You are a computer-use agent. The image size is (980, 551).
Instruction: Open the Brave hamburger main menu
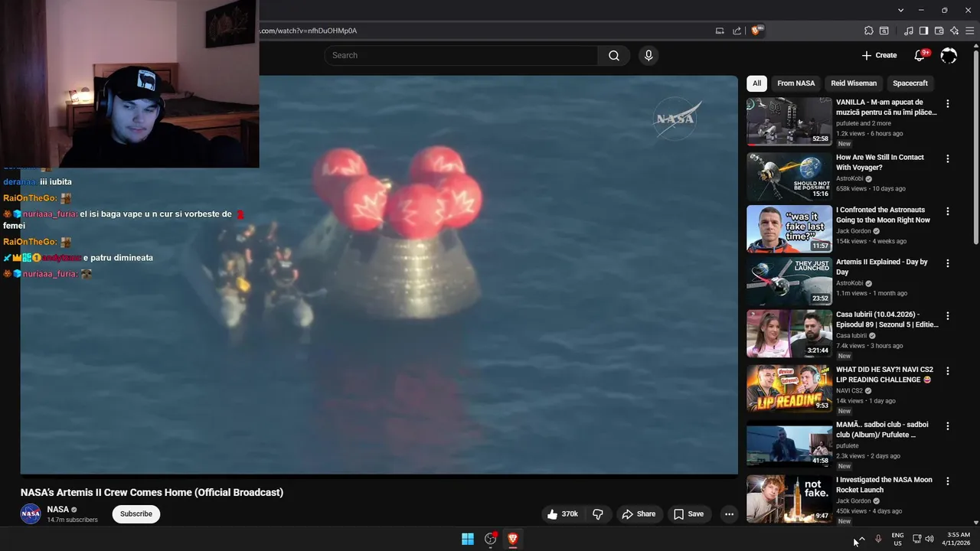click(x=969, y=31)
